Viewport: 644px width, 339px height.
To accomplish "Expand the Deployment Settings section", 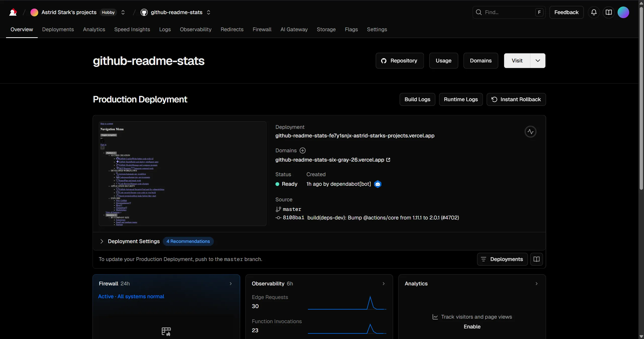I will point(101,241).
